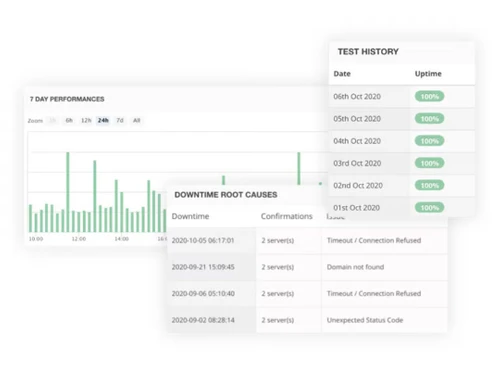Click the TEST HISTORY panel heading
This screenshot has width=500, height=375.
368,52
